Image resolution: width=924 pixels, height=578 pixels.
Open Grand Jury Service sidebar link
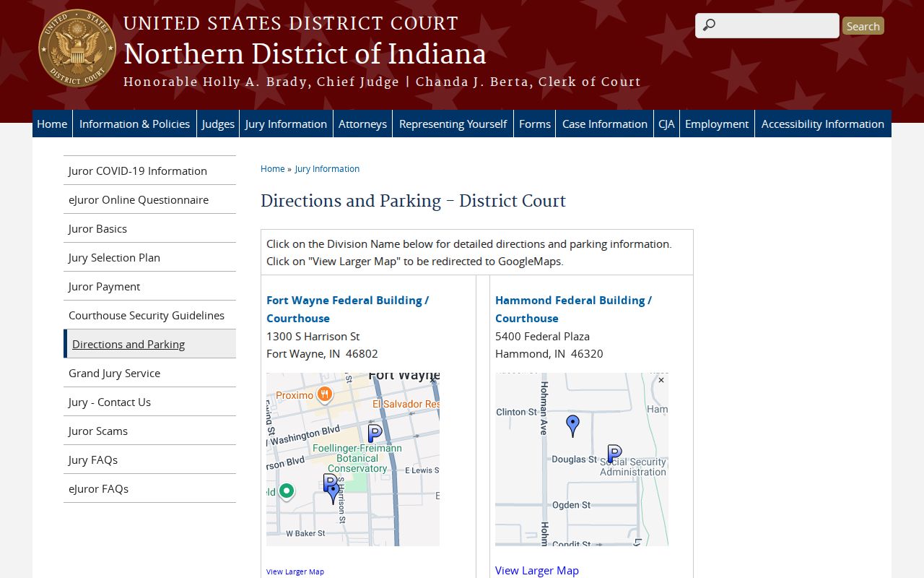(x=149, y=373)
